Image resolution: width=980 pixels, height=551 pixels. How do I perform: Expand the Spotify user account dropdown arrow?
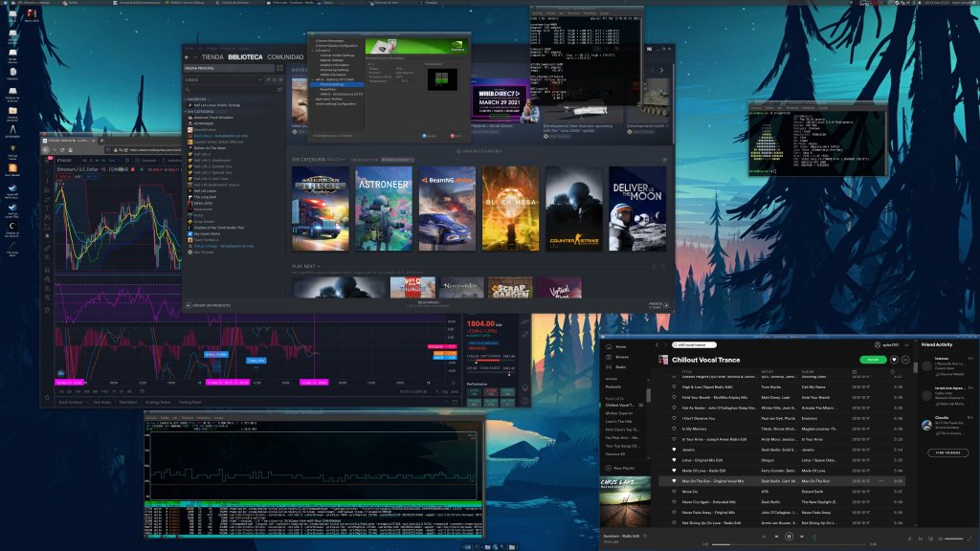[906, 345]
